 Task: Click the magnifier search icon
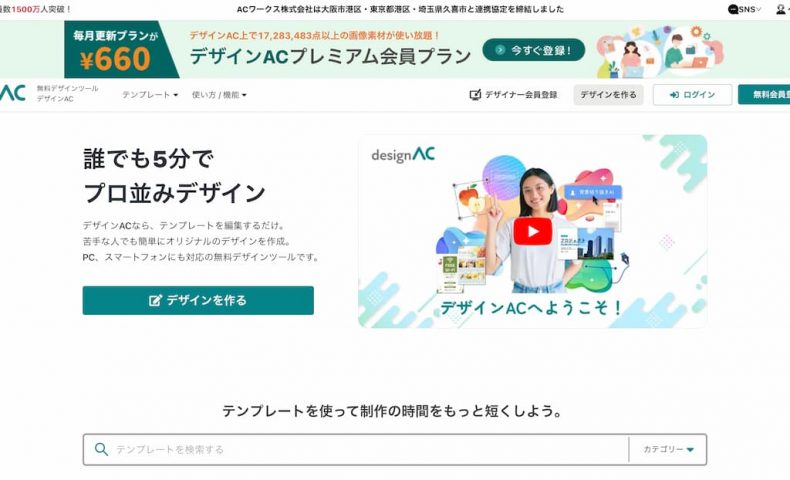[101, 449]
